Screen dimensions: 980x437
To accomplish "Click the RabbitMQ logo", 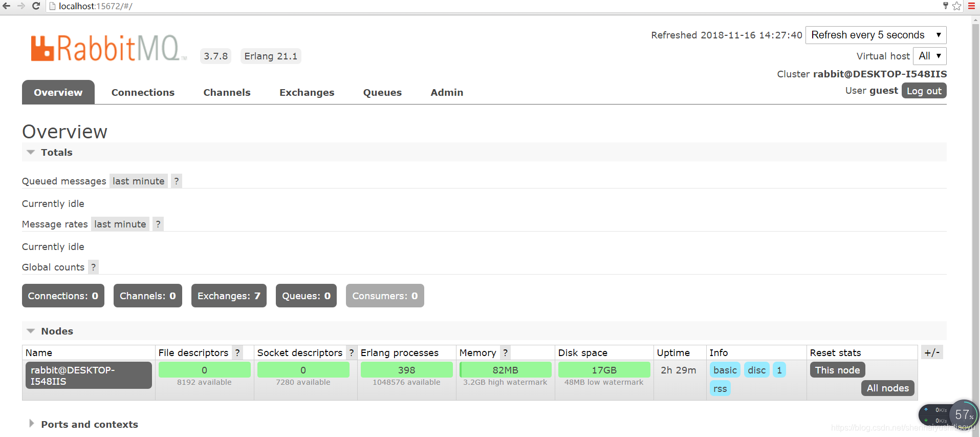I will [x=108, y=49].
